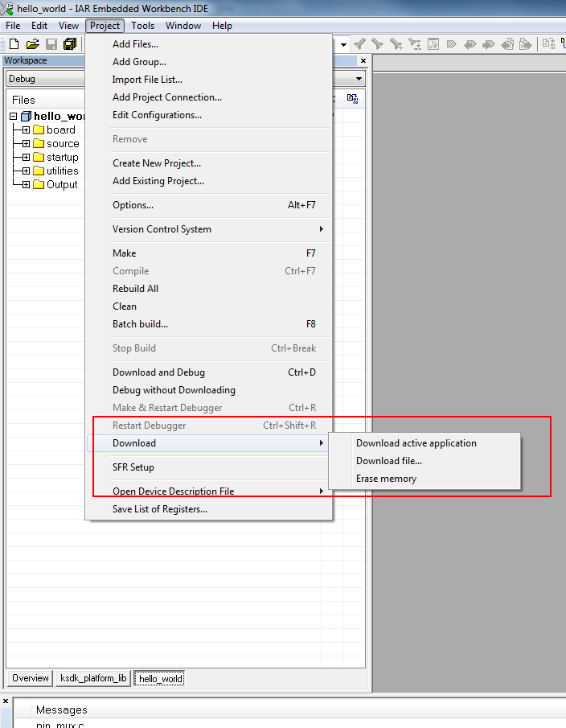Screen dimensions: 566x728
Task: Click the Toggle Bookmark tag icon
Action: [x=451, y=44]
